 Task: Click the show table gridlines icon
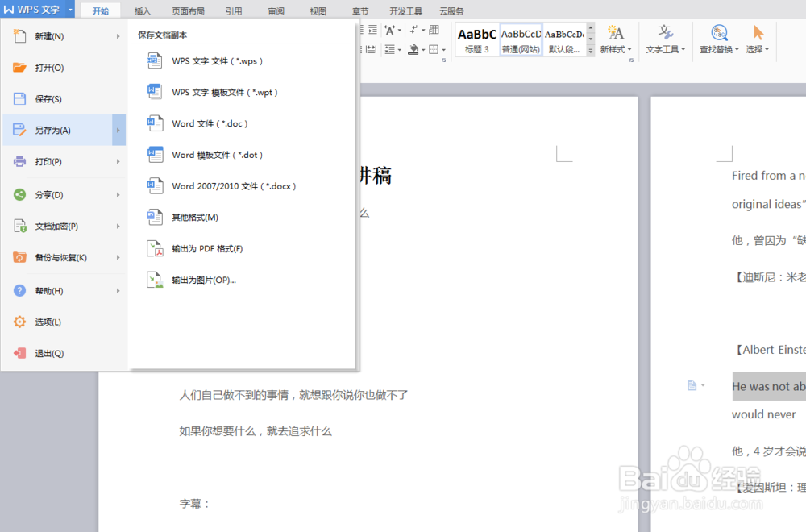tap(434, 30)
